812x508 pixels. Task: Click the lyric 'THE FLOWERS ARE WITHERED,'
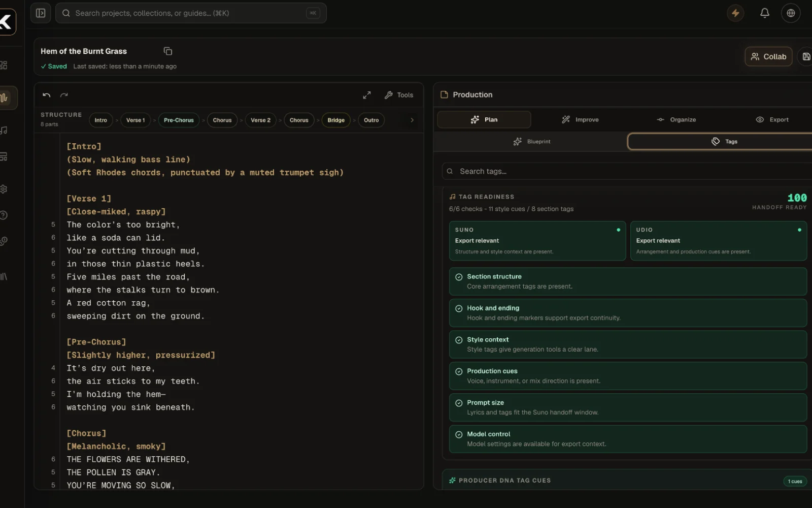click(128, 460)
